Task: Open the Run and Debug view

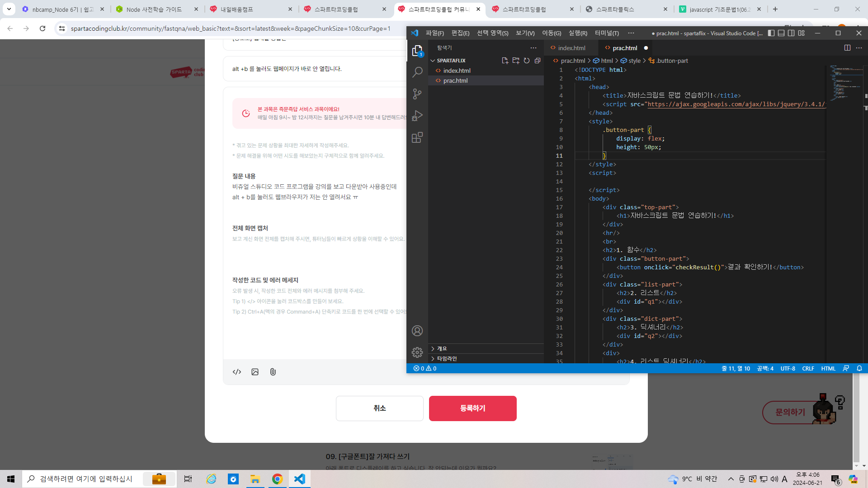Action: coord(417,116)
